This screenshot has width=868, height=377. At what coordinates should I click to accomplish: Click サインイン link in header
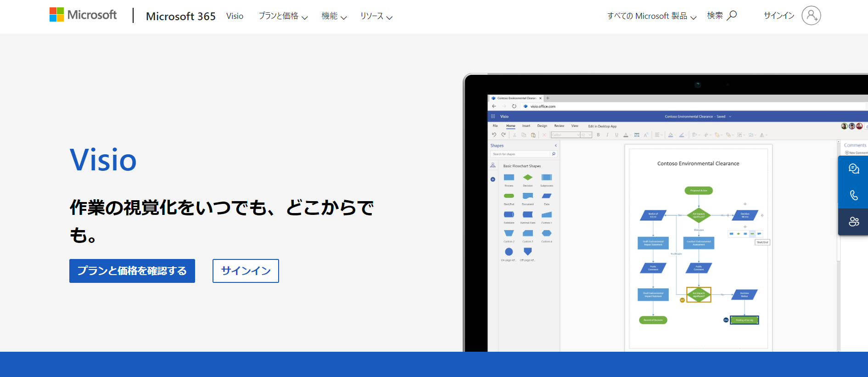click(779, 16)
